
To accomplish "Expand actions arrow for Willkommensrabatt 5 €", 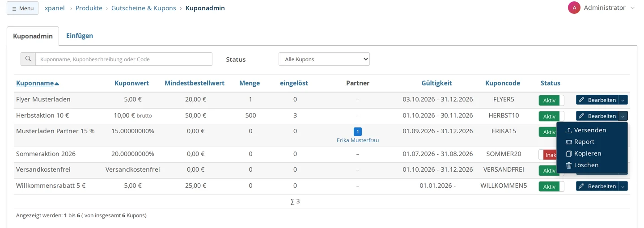I will [623, 186].
